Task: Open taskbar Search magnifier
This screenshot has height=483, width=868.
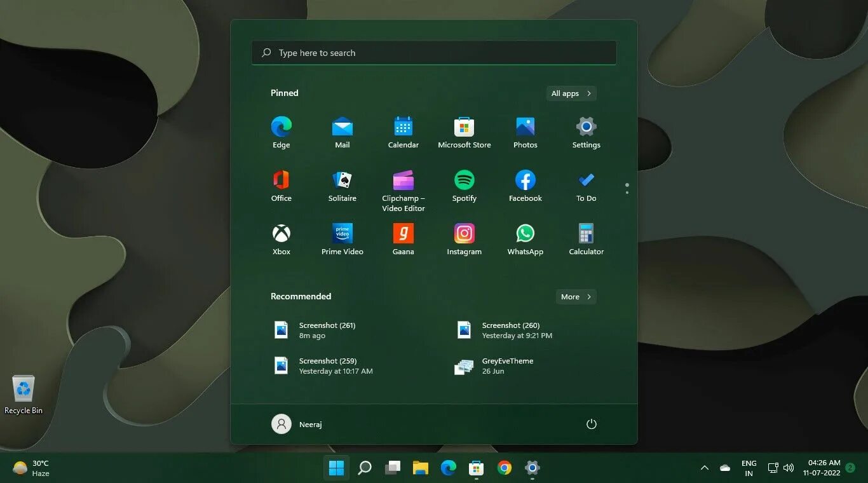Action: [365, 468]
